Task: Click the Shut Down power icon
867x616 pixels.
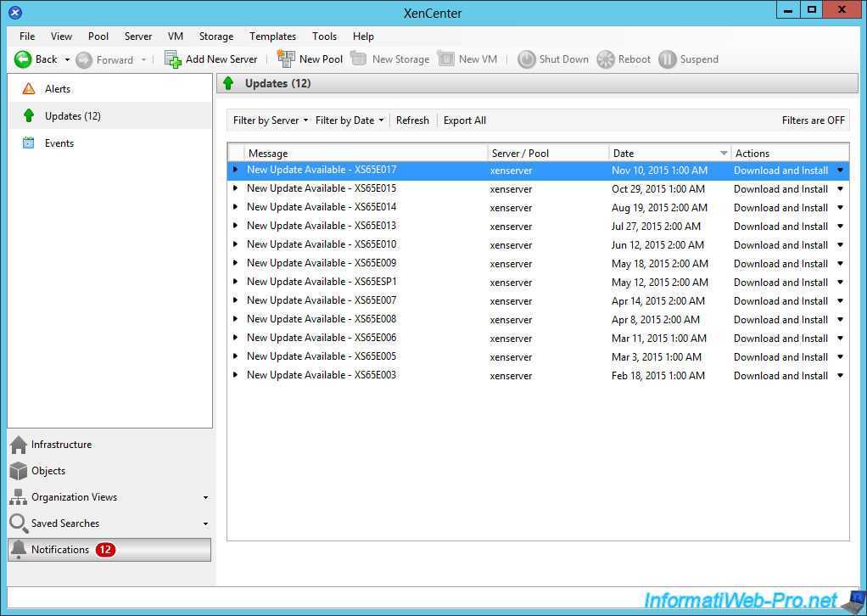Action: point(526,59)
